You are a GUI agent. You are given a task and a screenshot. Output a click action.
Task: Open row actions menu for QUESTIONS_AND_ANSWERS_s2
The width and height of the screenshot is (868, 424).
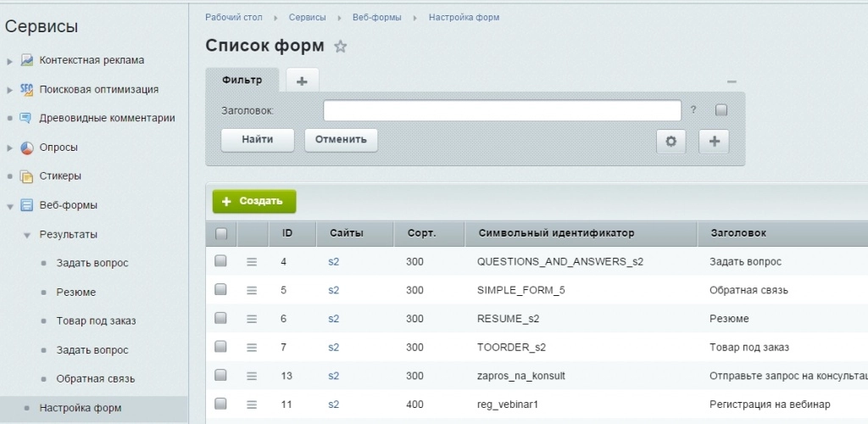tap(251, 262)
